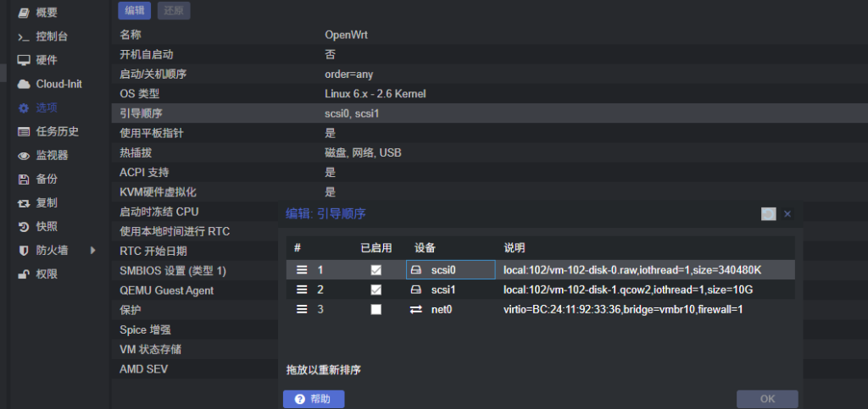Click the 帮助 help button
Screen dimensions: 868x409
coord(314,399)
